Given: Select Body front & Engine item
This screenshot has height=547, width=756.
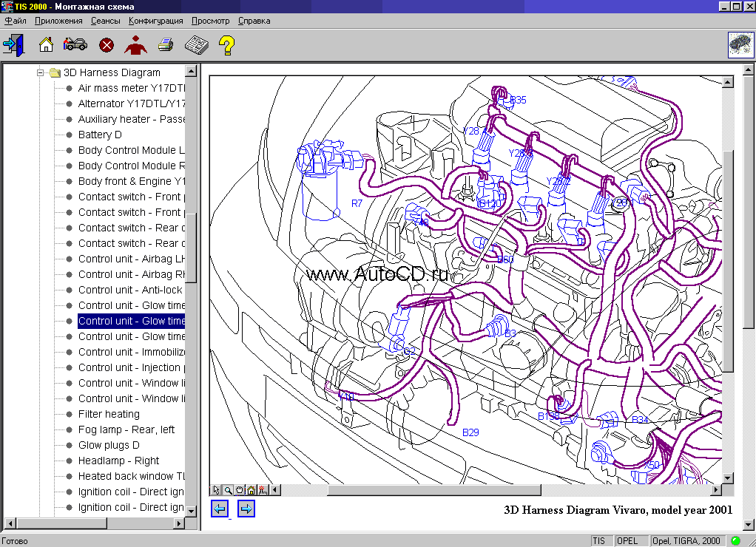Looking at the screenshot, I should 131,181.
